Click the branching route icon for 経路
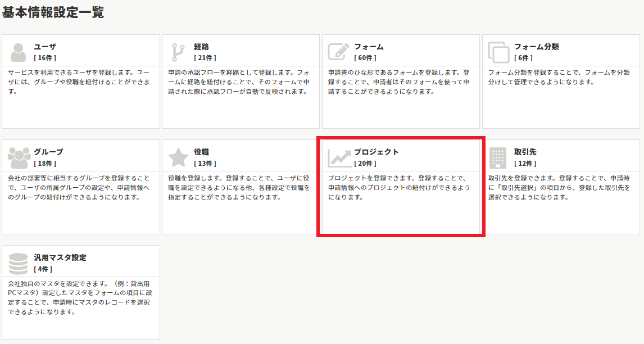The height and width of the screenshot is (344, 644). pos(178,52)
